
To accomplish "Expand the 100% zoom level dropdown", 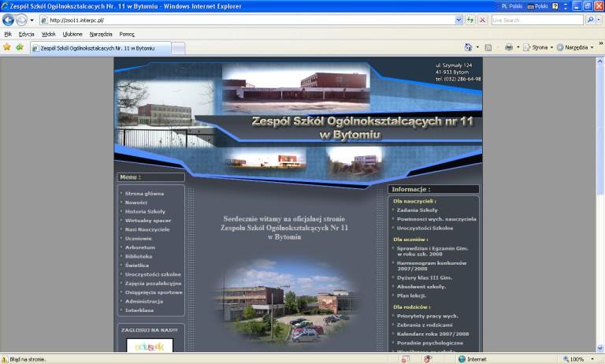I will point(592,359).
